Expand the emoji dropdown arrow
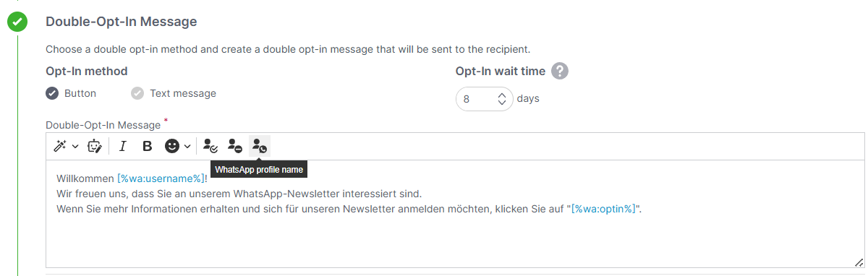Image resolution: width=868 pixels, height=276 pixels. pos(187,147)
